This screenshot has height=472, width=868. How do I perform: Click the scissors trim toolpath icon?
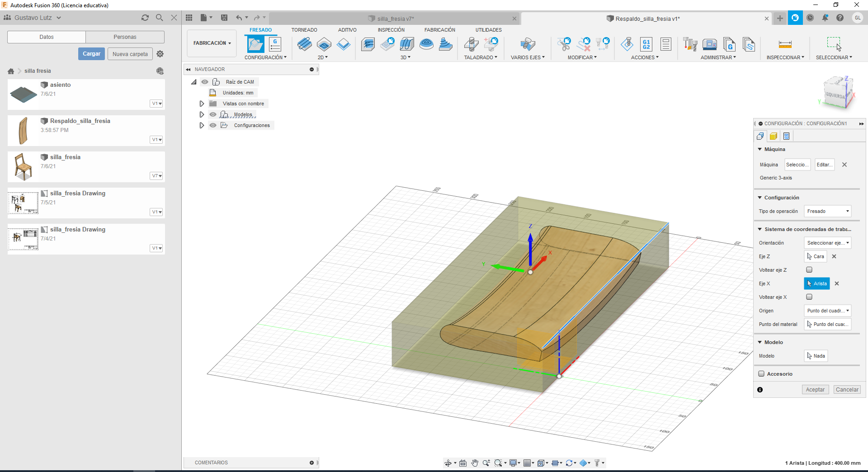[564, 44]
